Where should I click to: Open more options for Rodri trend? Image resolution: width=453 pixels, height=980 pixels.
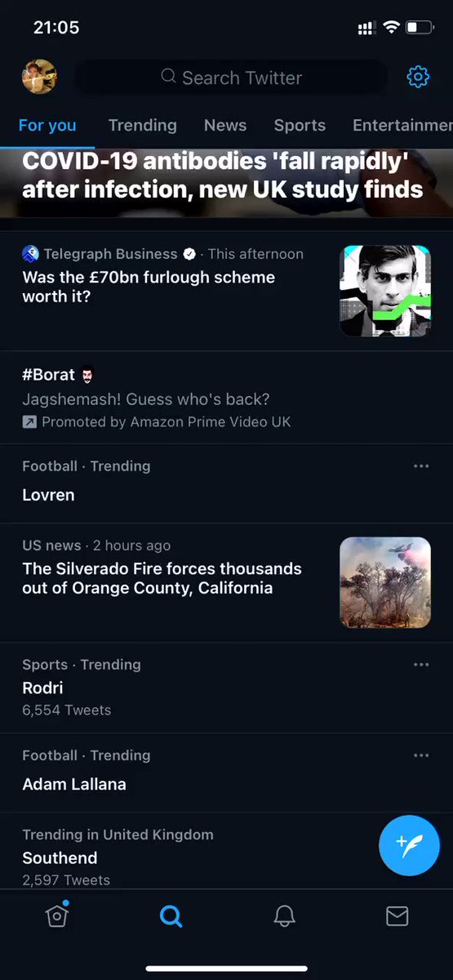[421, 665]
